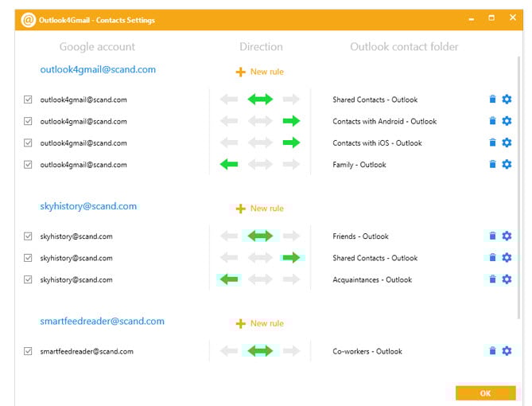Viewport: 532px width, 406px height.
Task: Delete the Contacts with iOS rule
Action: point(492,142)
